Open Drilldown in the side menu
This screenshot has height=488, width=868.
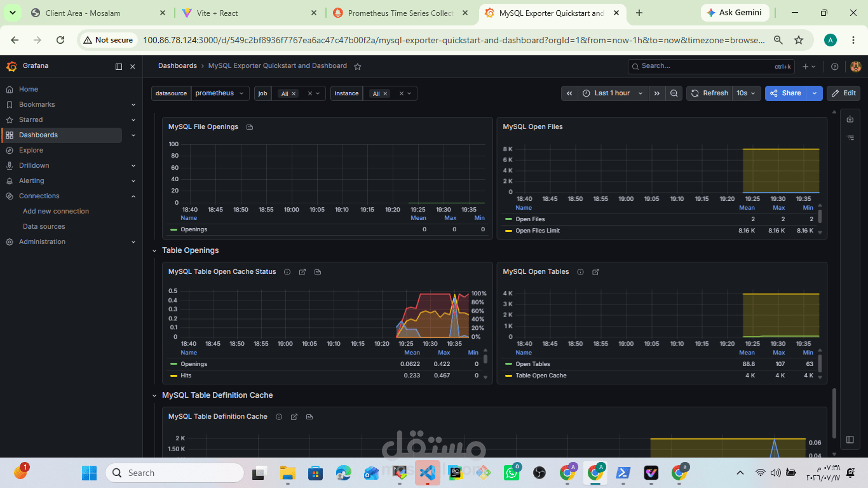34,166
